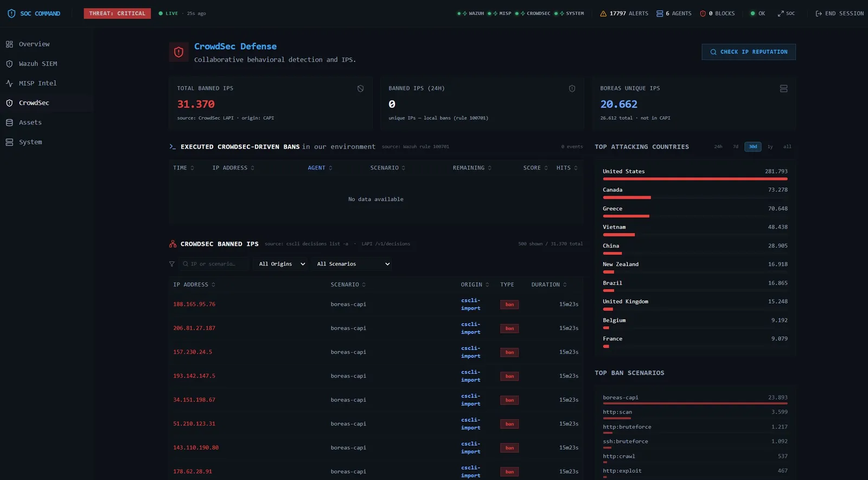Click the network icon beside CrowdSec Banned IPs
868x480 pixels.
173,244
